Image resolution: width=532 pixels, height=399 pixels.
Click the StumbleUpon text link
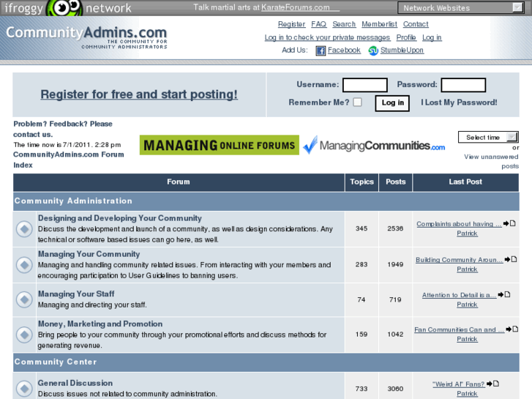pyautogui.click(x=402, y=51)
